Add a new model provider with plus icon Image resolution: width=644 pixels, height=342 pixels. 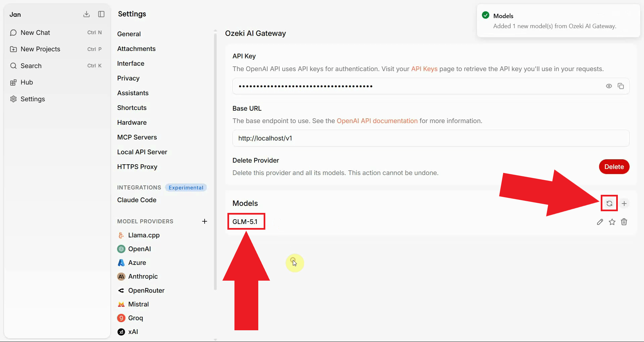tap(205, 221)
